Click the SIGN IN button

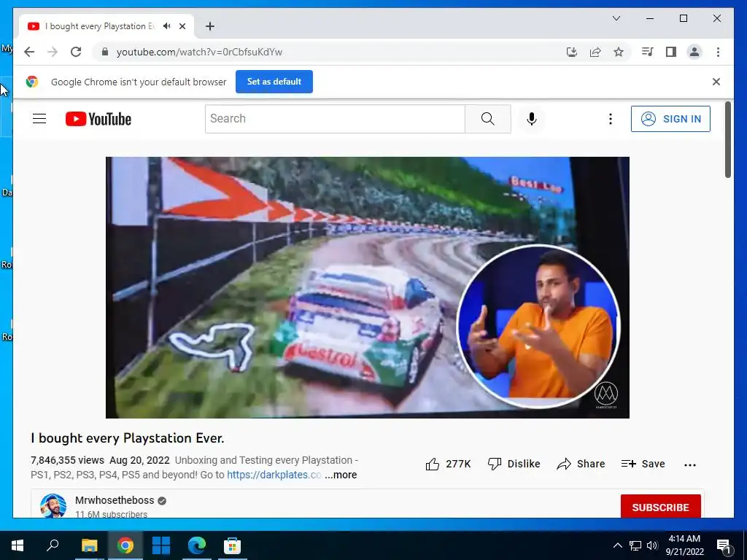(x=670, y=119)
